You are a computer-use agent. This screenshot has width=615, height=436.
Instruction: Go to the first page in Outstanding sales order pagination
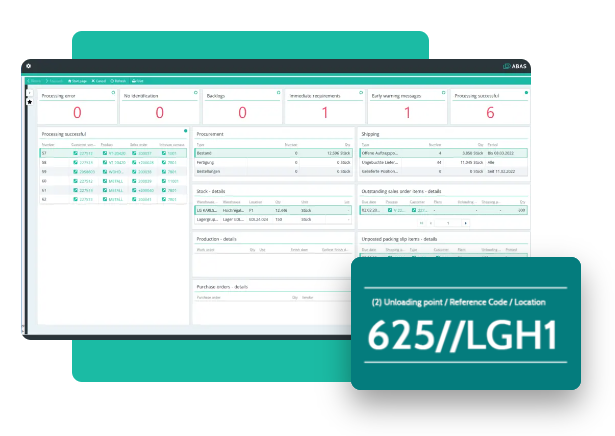(422, 223)
